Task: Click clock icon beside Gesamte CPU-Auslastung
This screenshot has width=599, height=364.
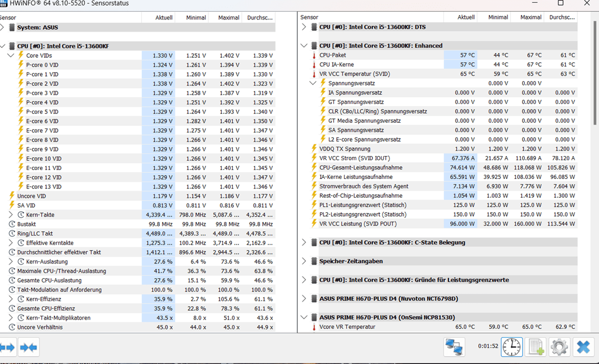Action: point(12,280)
